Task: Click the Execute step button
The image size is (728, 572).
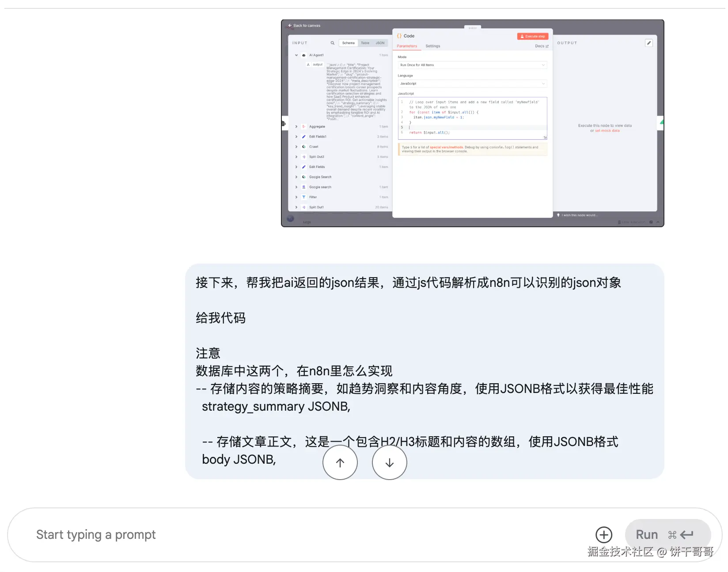Action: coord(533,36)
